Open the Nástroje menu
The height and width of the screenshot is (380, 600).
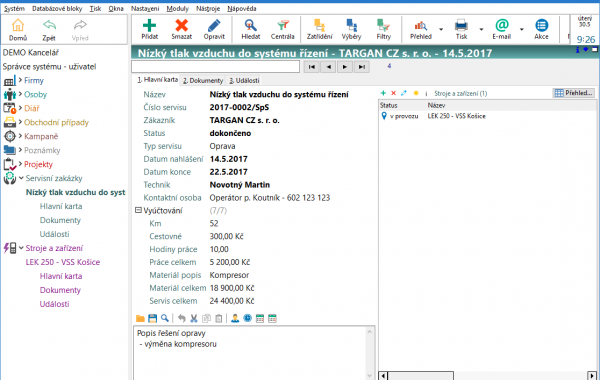coord(208,8)
